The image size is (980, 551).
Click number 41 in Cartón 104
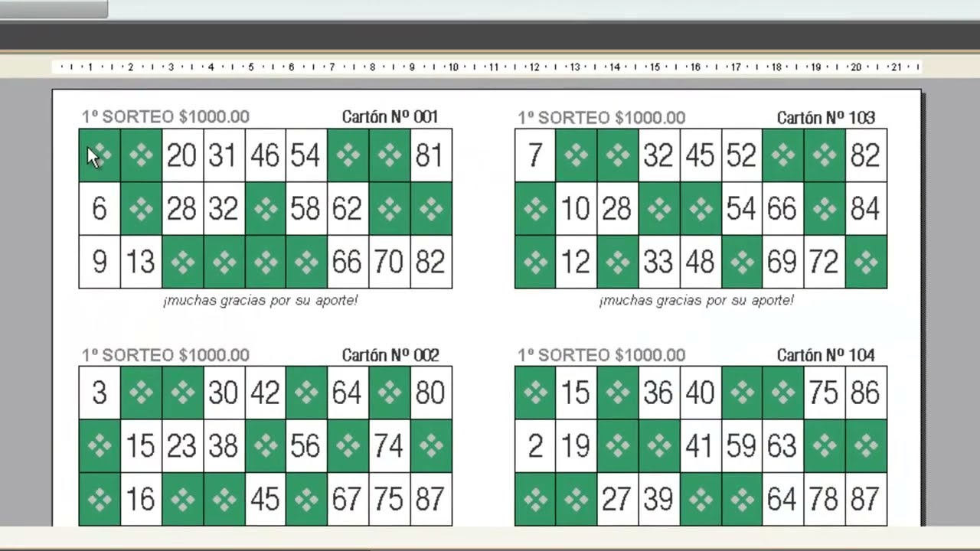(701, 445)
